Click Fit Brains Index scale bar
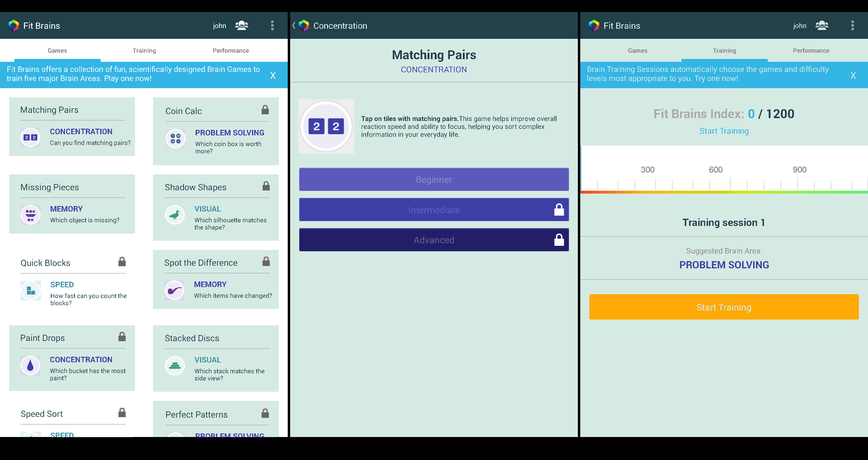This screenshot has width=868, height=460. click(x=724, y=169)
